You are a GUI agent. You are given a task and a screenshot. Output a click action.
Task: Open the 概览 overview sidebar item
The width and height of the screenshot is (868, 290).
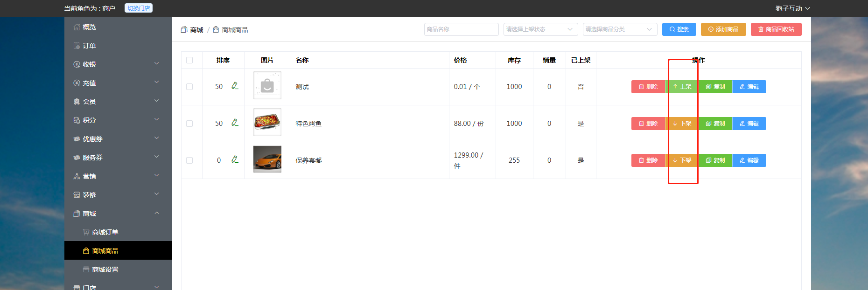pos(118,27)
